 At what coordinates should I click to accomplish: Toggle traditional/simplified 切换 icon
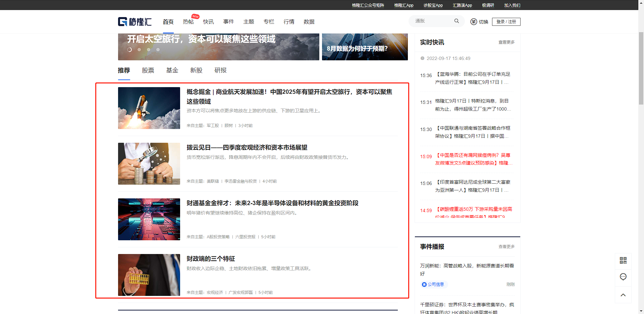coord(474,22)
